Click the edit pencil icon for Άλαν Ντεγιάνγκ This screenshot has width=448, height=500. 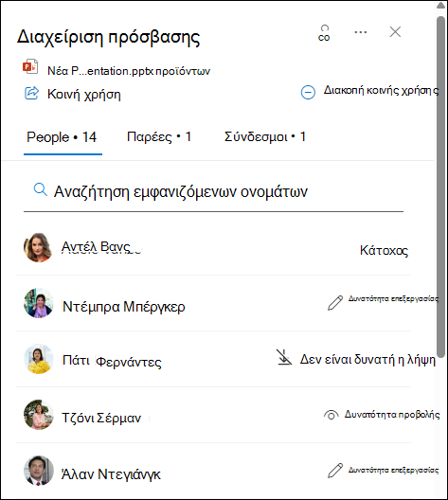[335, 471]
